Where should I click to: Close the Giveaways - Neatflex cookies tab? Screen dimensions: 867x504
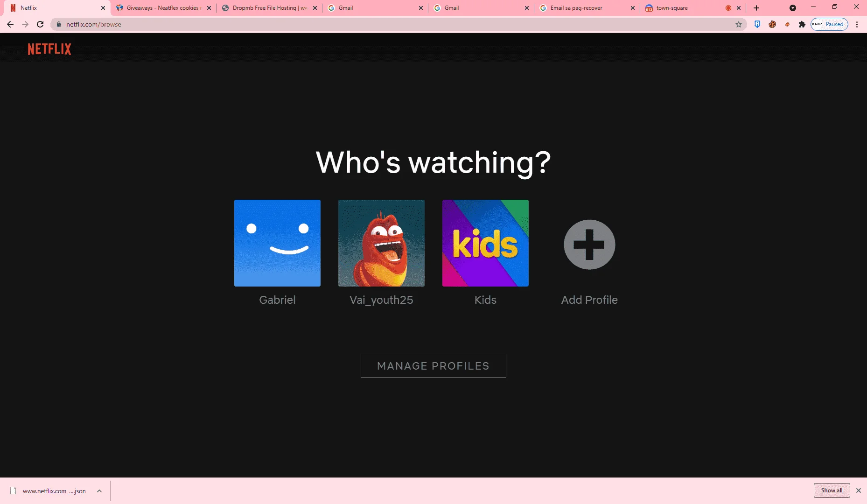[209, 8]
